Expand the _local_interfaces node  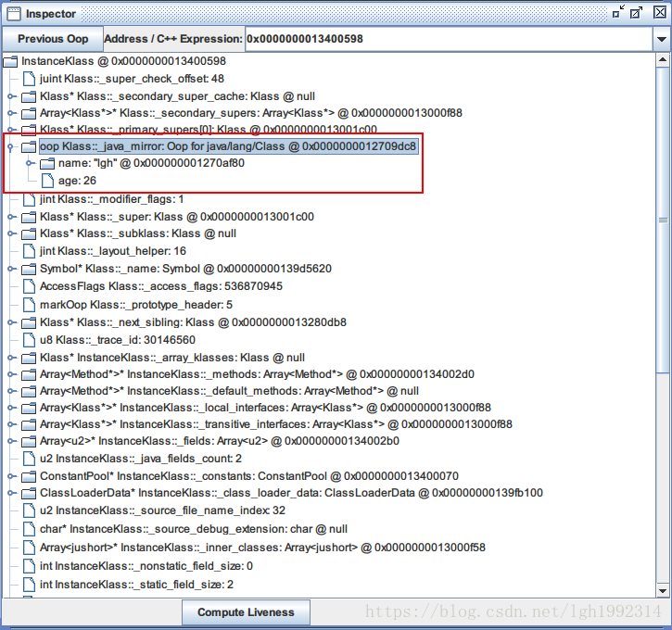click(x=11, y=408)
